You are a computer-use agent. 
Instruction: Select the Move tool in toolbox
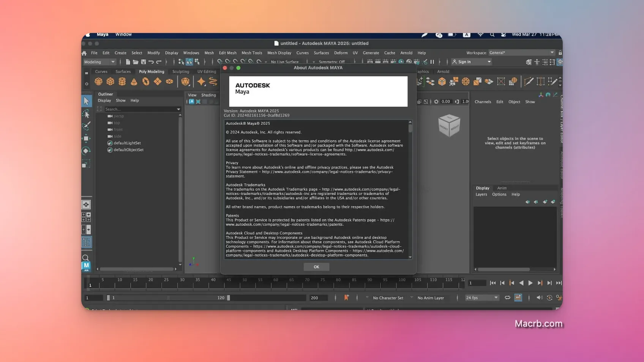(86, 139)
